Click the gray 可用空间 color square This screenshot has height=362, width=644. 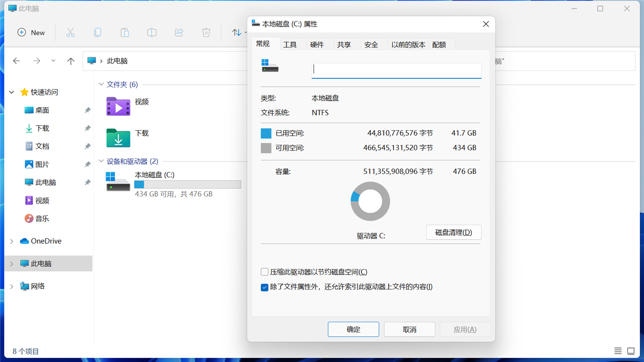pyautogui.click(x=266, y=148)
